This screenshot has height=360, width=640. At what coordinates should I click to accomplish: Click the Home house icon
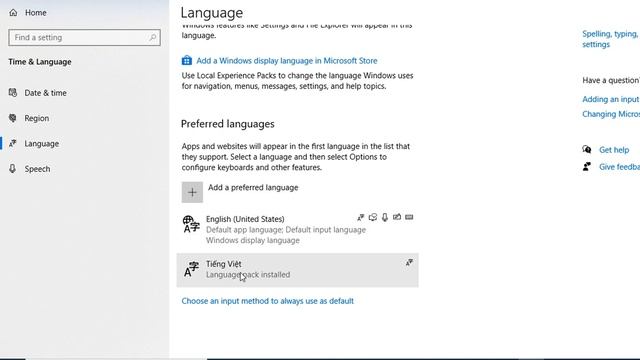click(x=13, y=13)
